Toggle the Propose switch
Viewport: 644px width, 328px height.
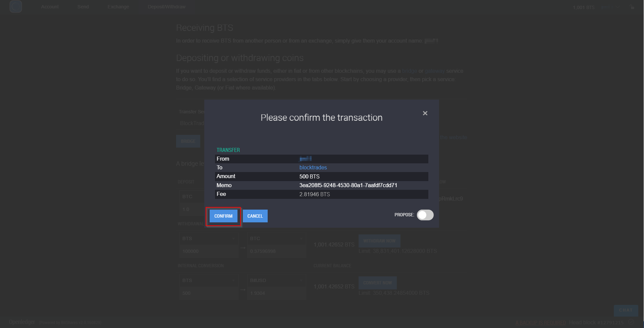[x=425, y=215]
